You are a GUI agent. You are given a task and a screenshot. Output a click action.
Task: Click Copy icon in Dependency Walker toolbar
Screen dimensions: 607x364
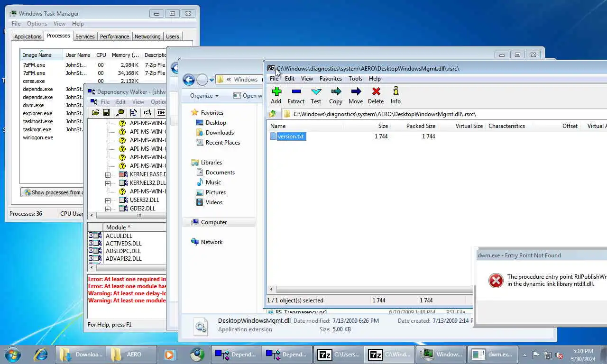tap(120, 112)
